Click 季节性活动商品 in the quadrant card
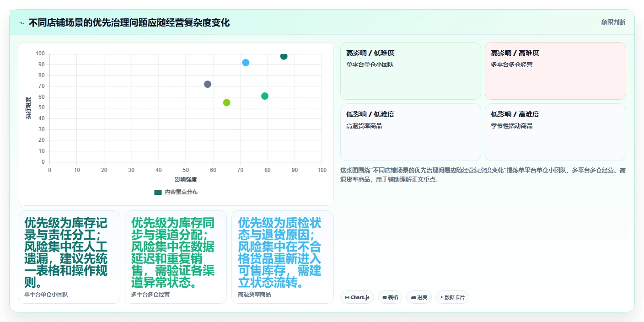 point(512,126)
